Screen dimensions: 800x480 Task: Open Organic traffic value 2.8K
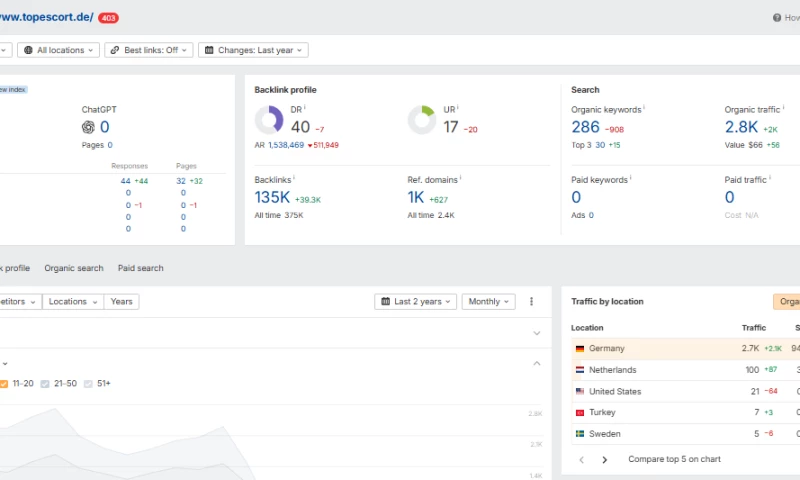(741, 127)
